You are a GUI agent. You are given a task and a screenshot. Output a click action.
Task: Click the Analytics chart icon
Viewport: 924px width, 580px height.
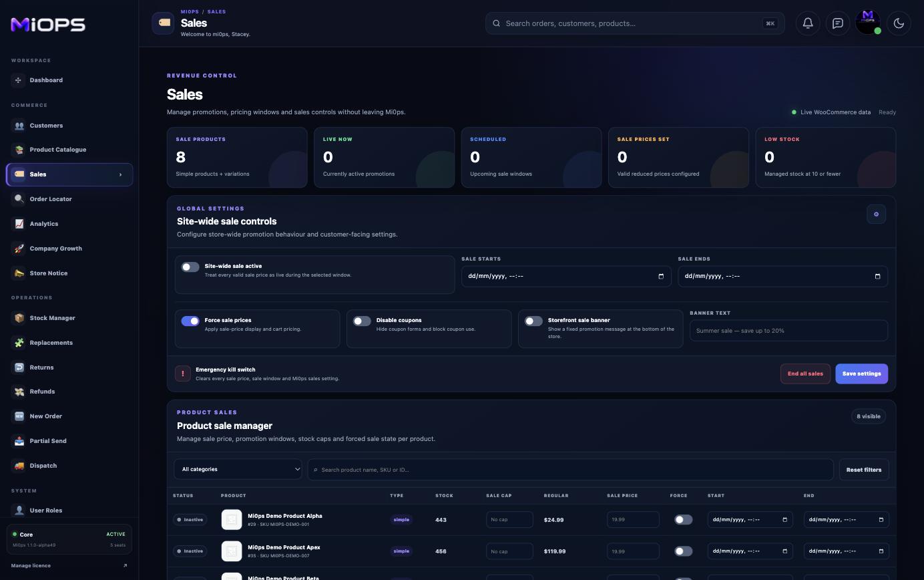19,224
